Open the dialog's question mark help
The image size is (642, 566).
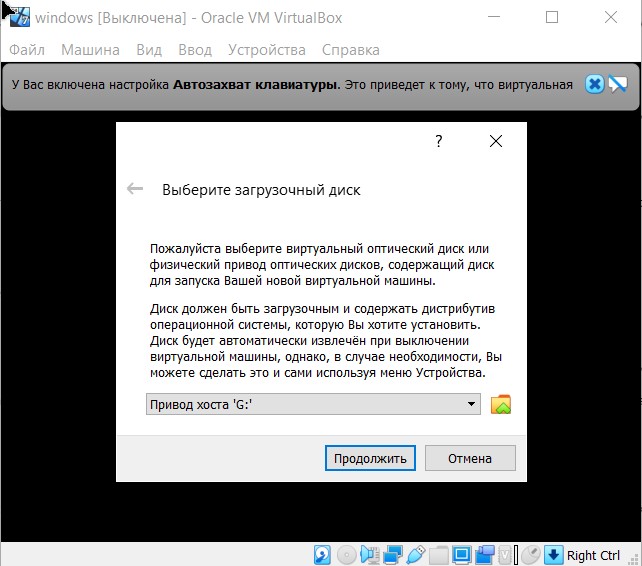click(439, 141)
